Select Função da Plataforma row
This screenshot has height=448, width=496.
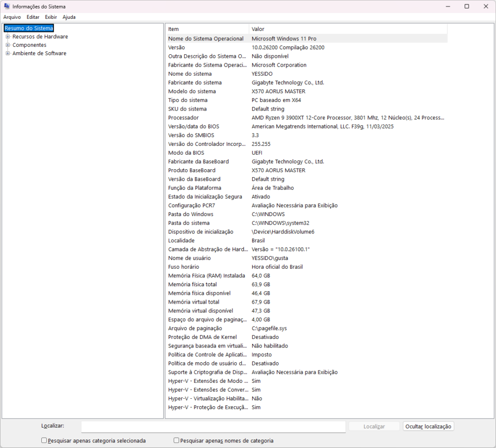point(307,188)
